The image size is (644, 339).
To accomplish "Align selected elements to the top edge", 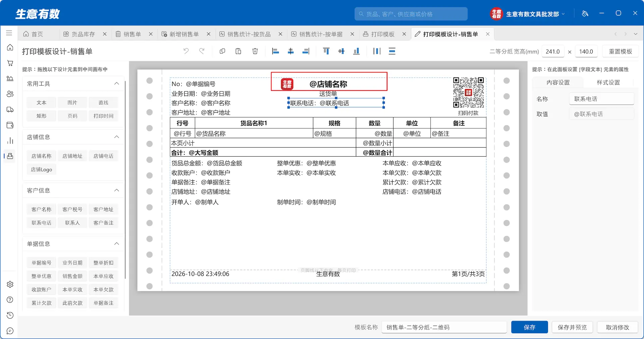I will point(326,51).
